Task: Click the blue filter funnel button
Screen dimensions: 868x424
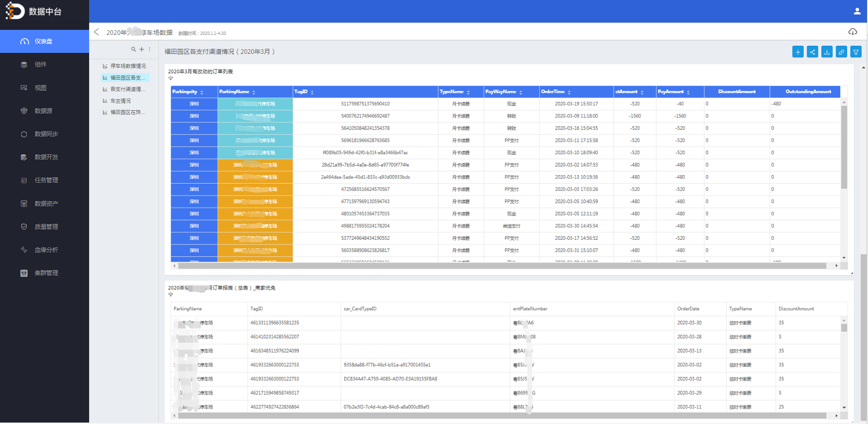Action: [x=856, y=52]
